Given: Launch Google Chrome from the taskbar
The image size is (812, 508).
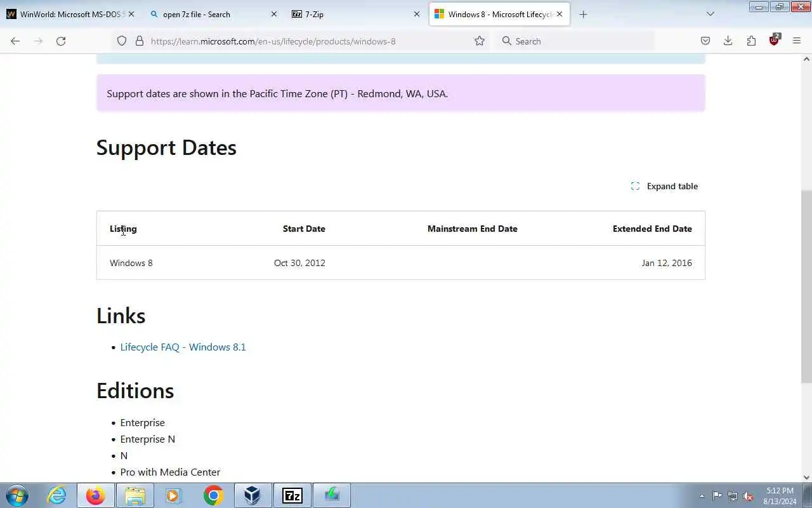Looking at the screenshot, I should pyautogui.click(x=213, y=495).
